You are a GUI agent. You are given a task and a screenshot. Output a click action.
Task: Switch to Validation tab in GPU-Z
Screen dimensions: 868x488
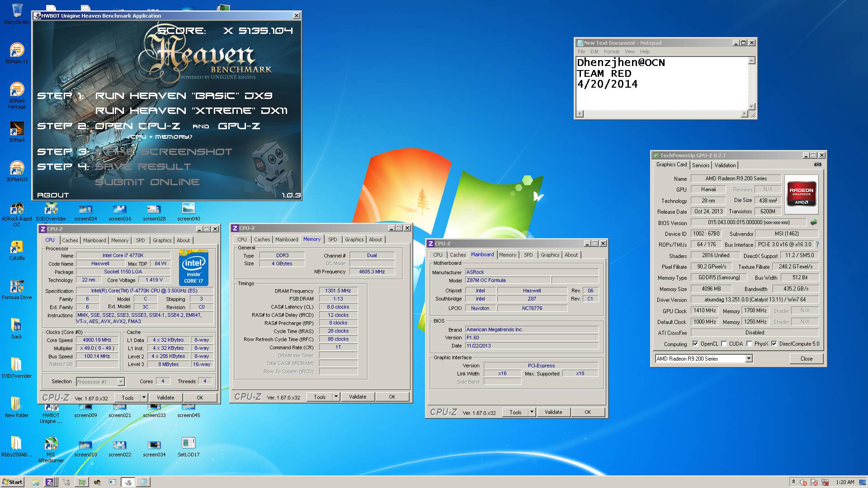(725, 165)
